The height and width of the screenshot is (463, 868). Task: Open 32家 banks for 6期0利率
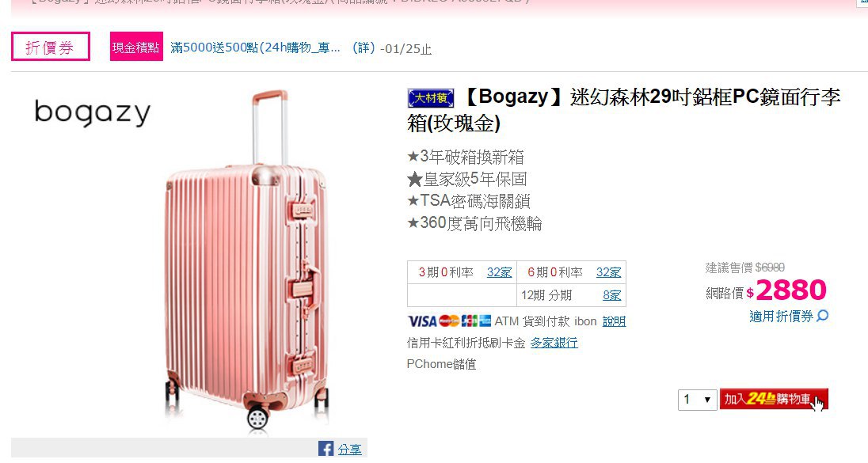(x=608, y=272)
